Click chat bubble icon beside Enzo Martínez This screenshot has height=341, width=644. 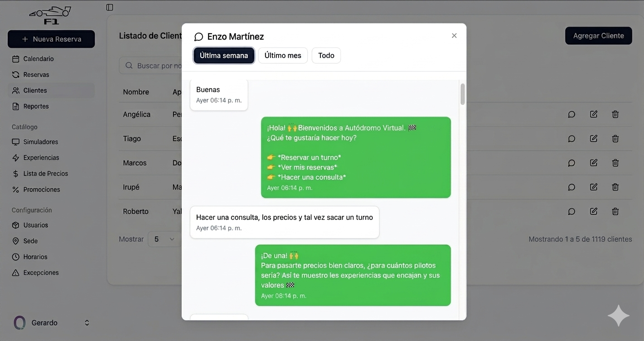(x=199, y=37)
